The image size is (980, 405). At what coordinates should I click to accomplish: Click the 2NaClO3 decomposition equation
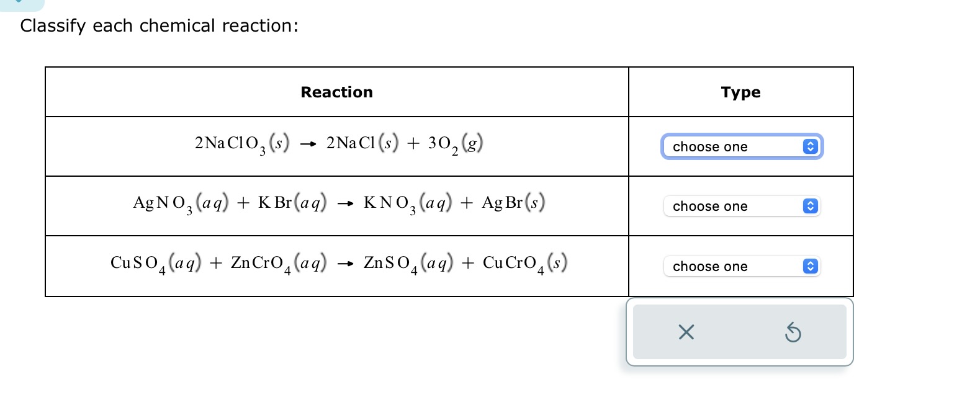click(338, 144)
